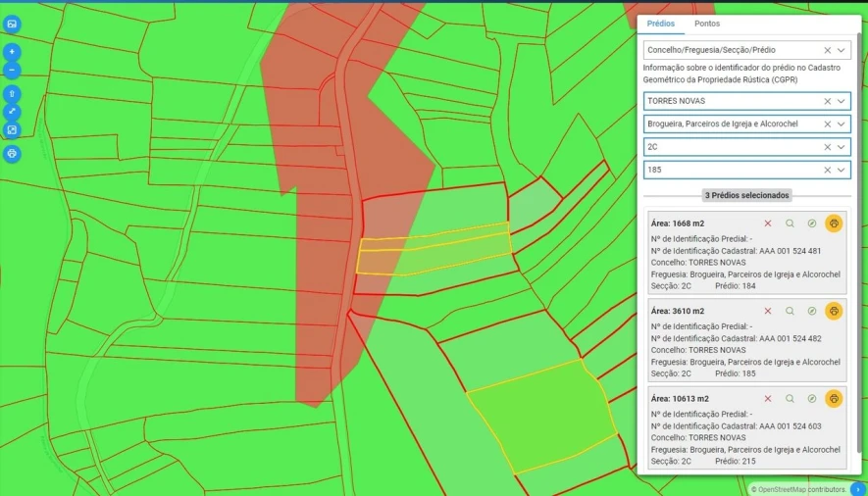Expand the 2C section dropdown
This screenshot has height=496, width=868.
841,147
